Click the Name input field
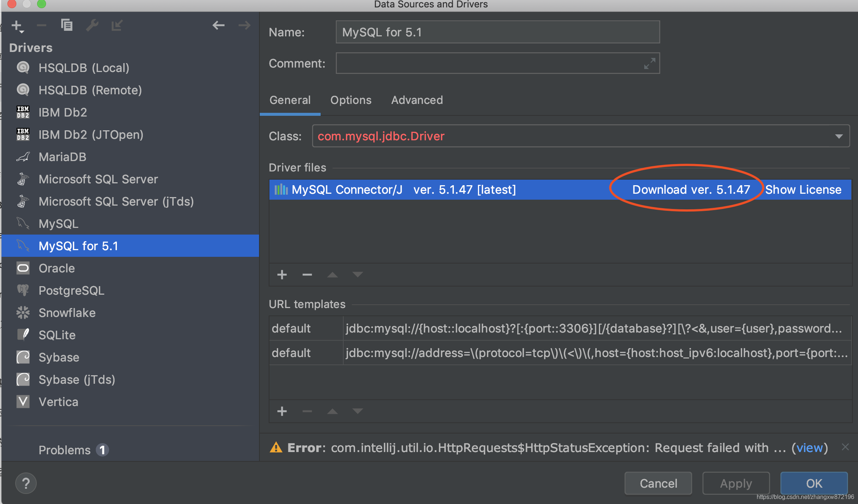The height and width of the screenshot is (504, 858). (x=498, y=32)
